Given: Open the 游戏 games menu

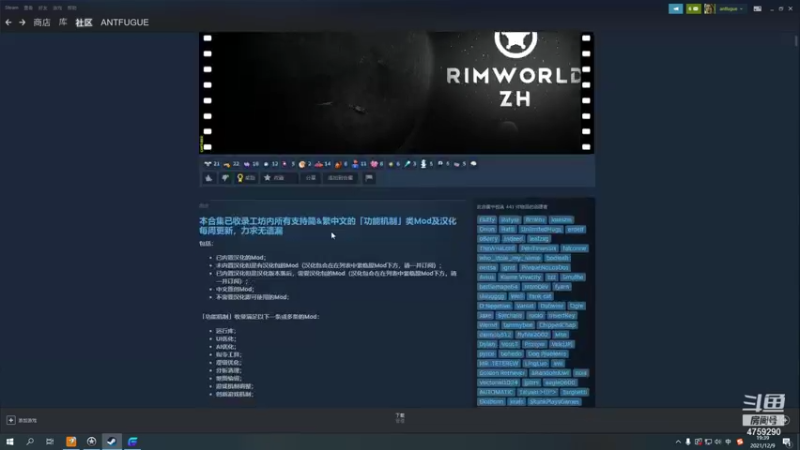Looking at the screenshot, I should [57, 8].
